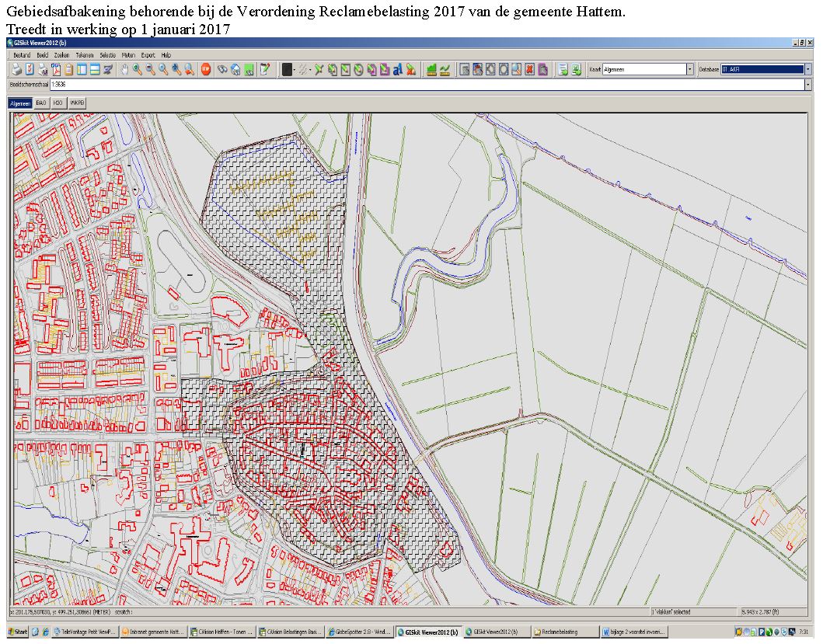Open the Bestand menu
The width and height of the screenshot is (823, 644).
tap(22, 56)
